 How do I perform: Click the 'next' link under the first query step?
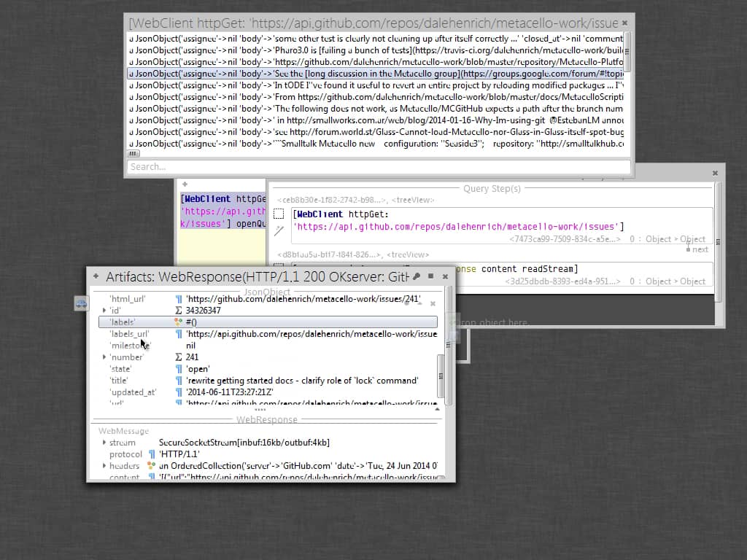[697, 249]
